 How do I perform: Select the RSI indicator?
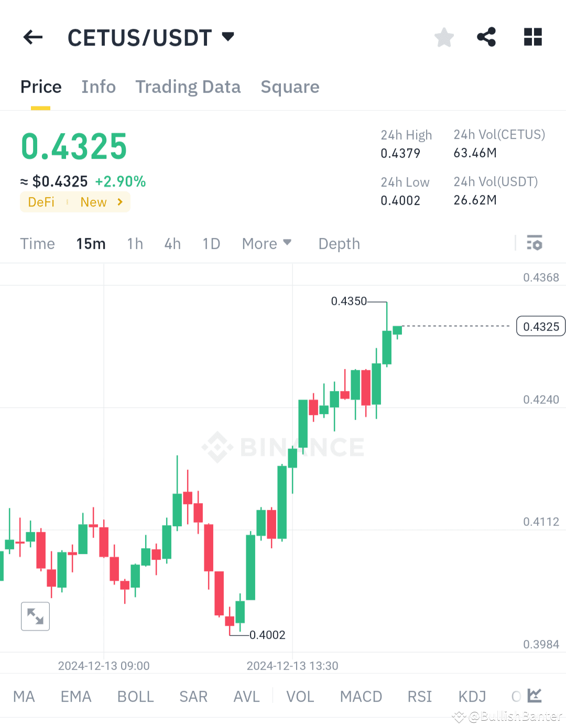[419, 696]
